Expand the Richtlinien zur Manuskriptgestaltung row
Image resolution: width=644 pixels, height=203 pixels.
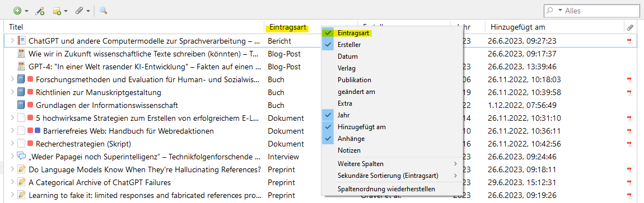(12, 92)
